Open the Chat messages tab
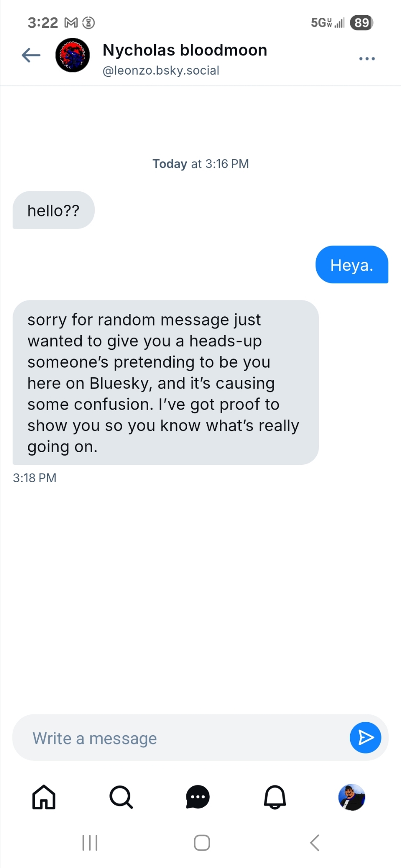 coord(198,797)
